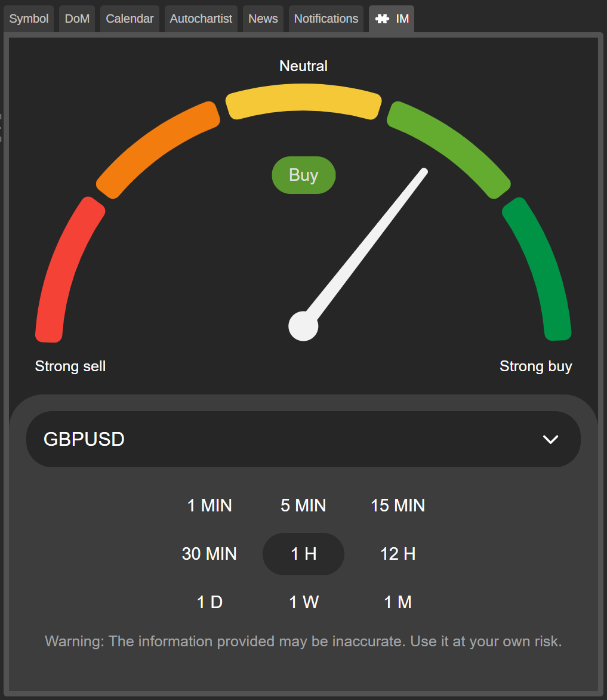Switch to the 30 MIN timeframe
The height and width of the screenshot is (700, 607).
point(209,554)
